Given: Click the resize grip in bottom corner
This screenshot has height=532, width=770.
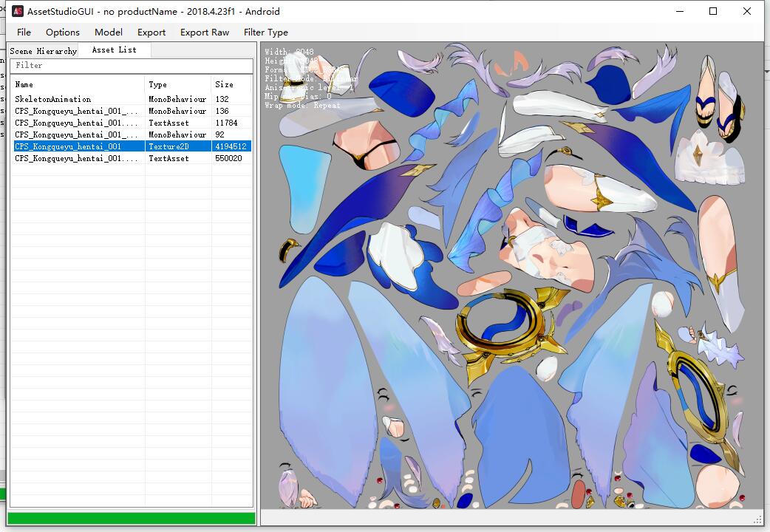Looking at the screenshot, I should pyautogui.click(x=758, y=519).
